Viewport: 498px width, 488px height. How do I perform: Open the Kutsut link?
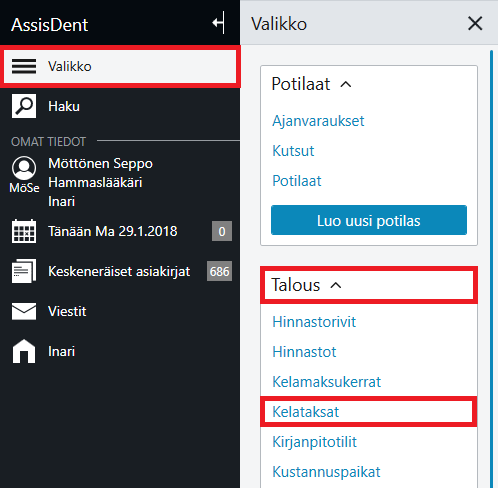293,151
